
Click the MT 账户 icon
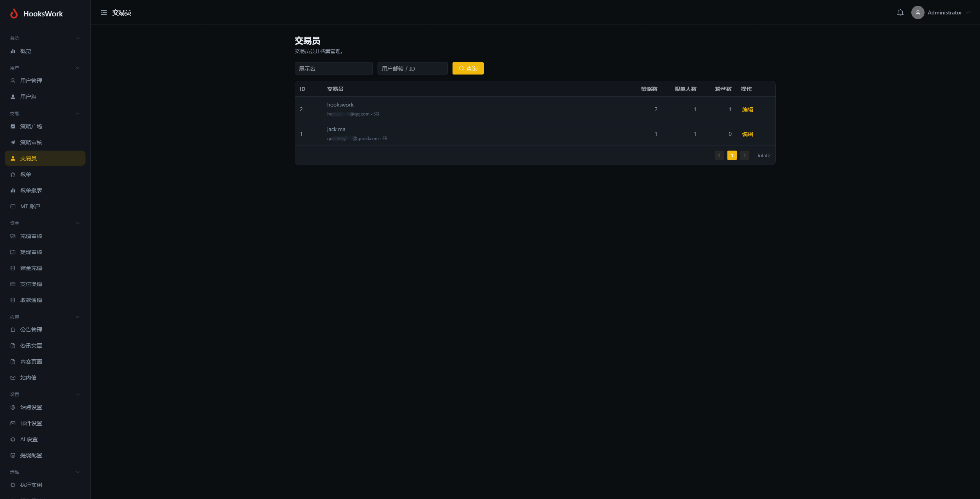point(13,206)
